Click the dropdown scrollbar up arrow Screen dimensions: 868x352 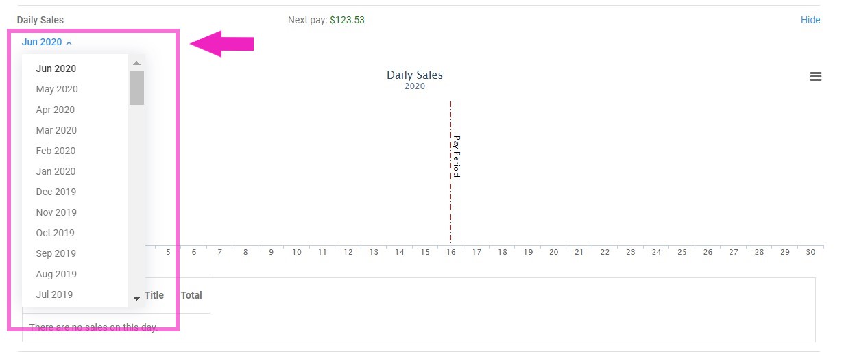(x=136, y=63)
